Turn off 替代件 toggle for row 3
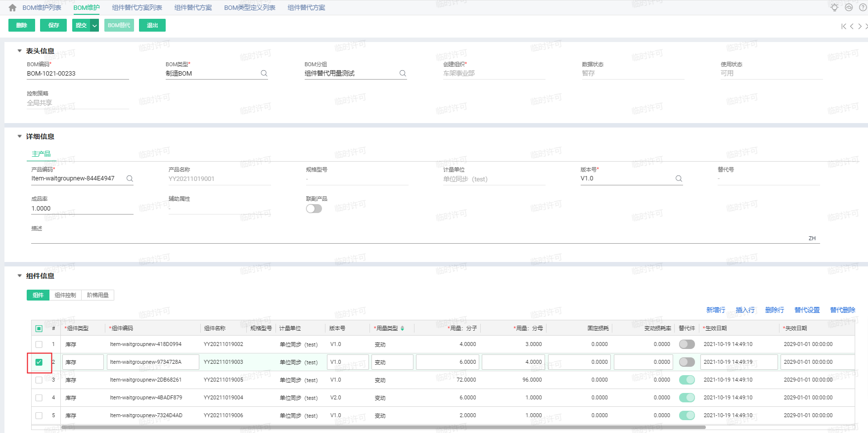The image size is (868, 433). (x=687, y=380)
